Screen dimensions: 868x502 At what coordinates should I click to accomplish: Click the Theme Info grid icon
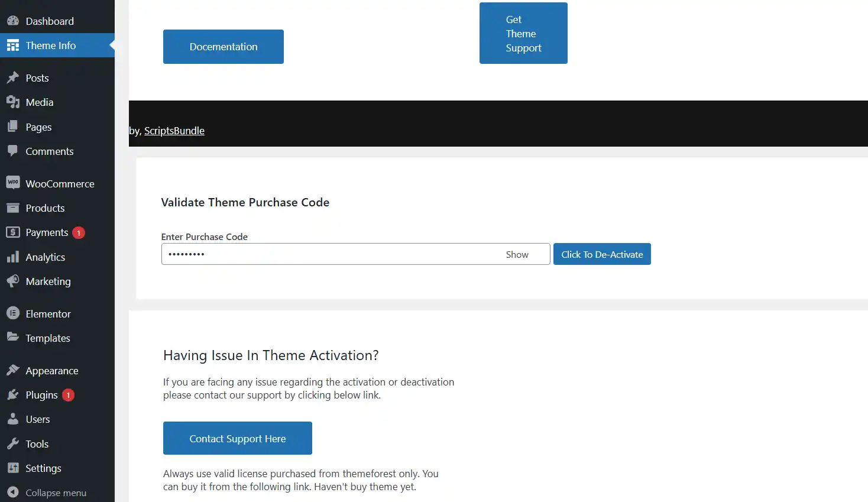[x=13, y=46]
